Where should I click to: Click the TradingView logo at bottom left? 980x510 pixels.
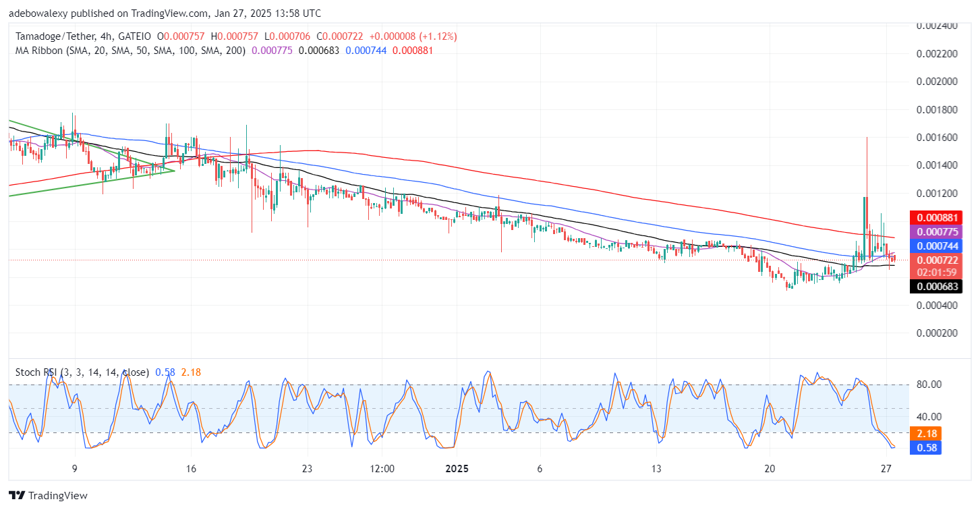[48, 495]
